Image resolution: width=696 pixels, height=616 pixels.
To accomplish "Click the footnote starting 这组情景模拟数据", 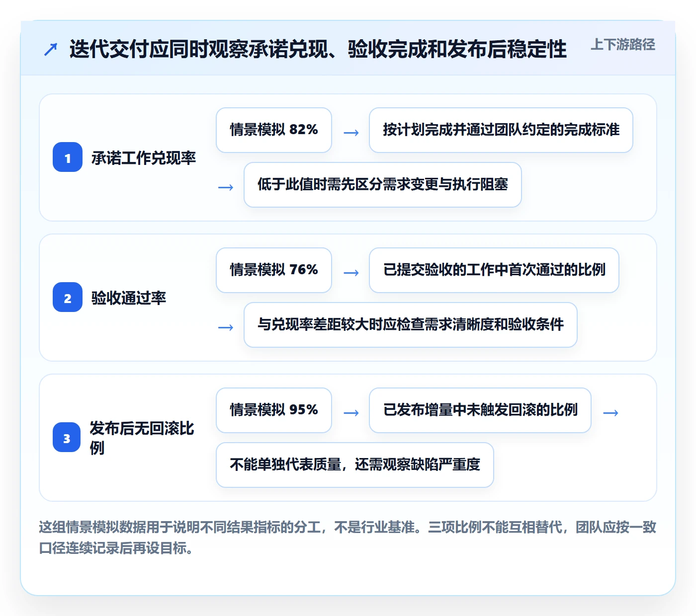I will point(348,538).
